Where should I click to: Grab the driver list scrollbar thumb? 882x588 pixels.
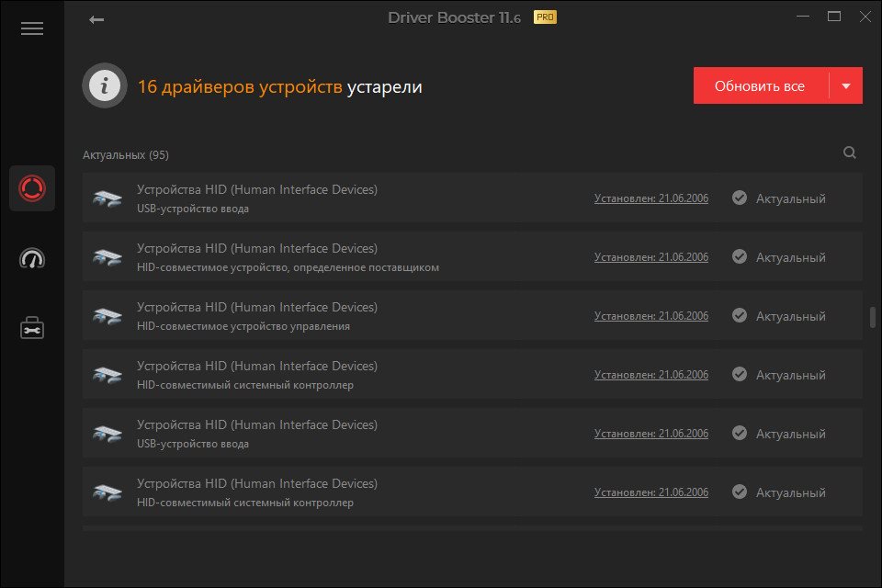pos(873,317)
